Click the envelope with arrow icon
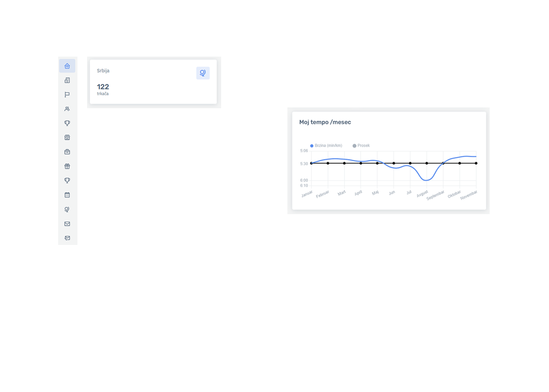Screen dimensions: 549x392 tap(67, 238)
